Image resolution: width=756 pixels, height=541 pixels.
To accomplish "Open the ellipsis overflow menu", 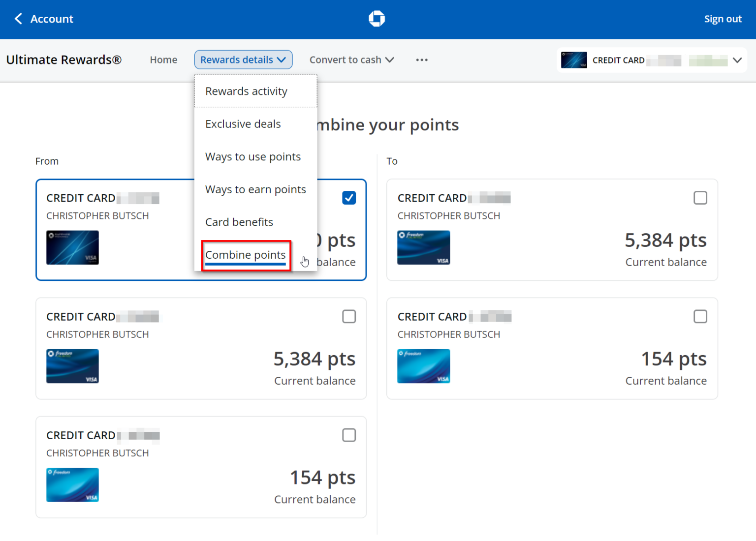I will [x=422, y=60].
